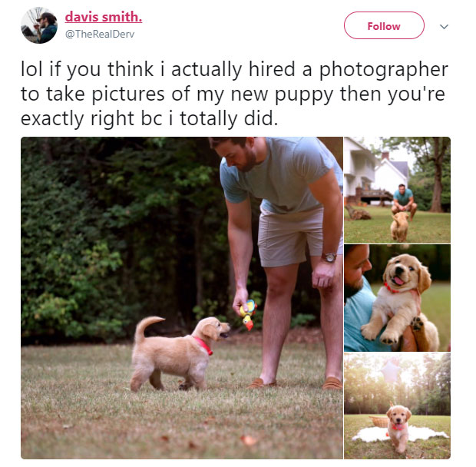476x467 pixels.
Task: Click the man's wristwatch in large photo
Action: click(x=329, y=257)
